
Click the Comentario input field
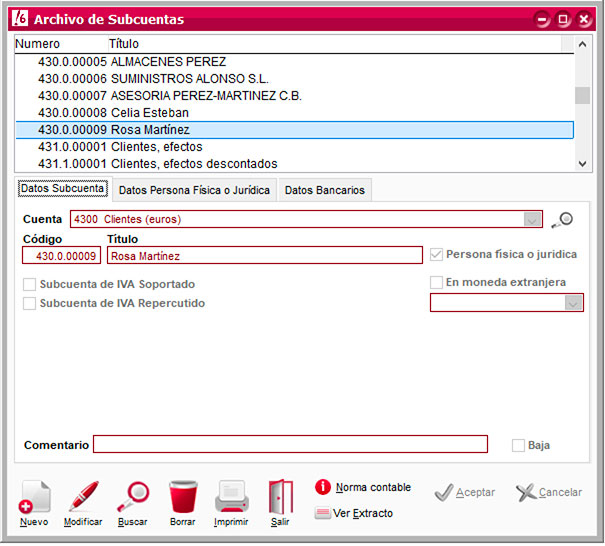click(x=291, y=445)
